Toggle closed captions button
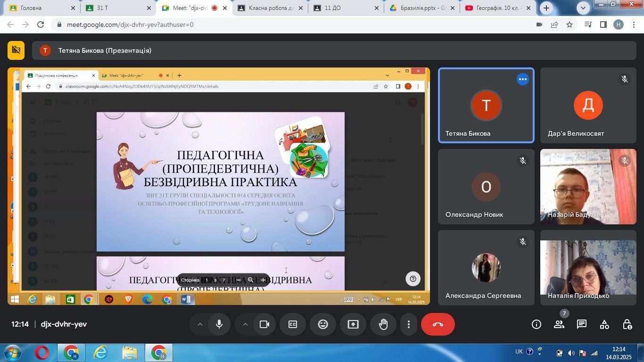 [x=293, y=324]
